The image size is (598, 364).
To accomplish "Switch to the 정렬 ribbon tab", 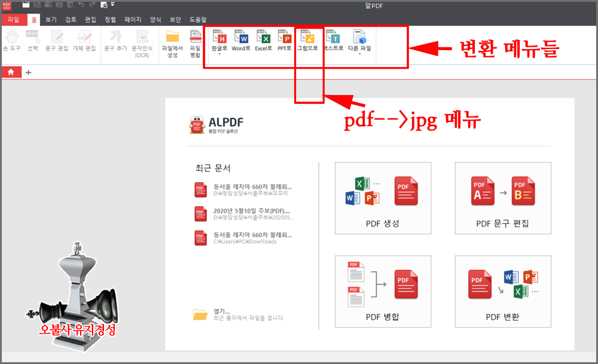I will coord(110,20).
